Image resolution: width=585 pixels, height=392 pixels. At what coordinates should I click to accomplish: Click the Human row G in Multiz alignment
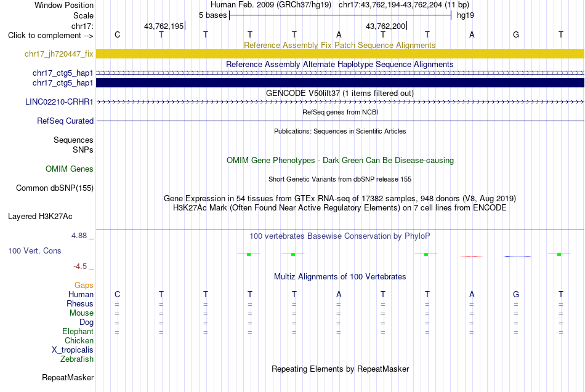point(516,295)
